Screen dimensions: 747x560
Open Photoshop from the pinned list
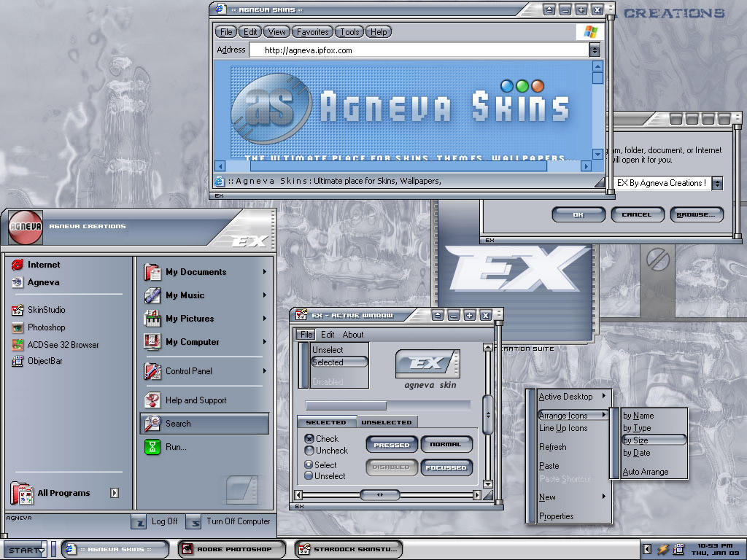18,327
